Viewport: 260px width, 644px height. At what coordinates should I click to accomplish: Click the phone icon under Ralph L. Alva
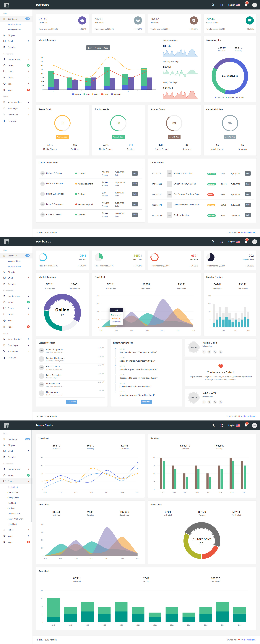tap(215, 402)
